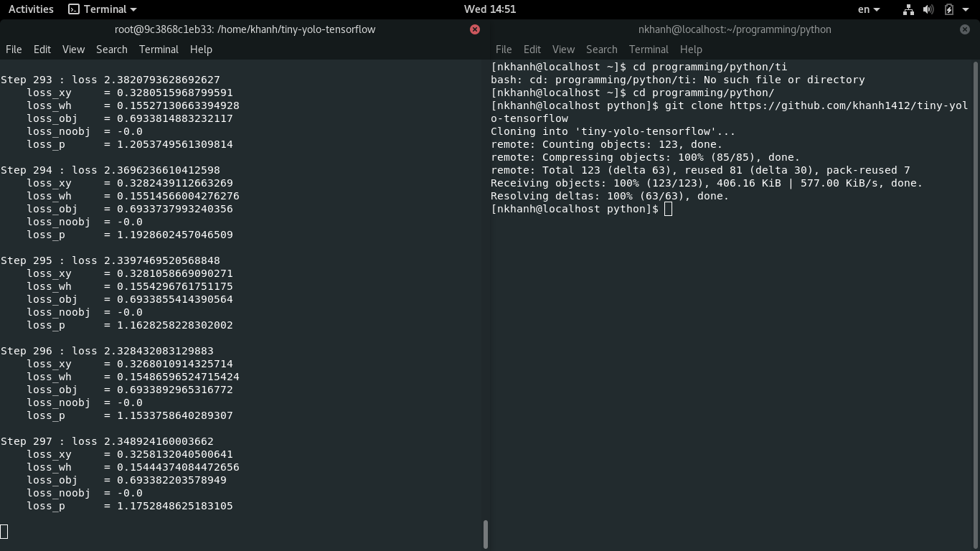This screenshot has width=980, height=551.
Task: Click the 'Step 297 : loss' line
Action: [108, 441]
